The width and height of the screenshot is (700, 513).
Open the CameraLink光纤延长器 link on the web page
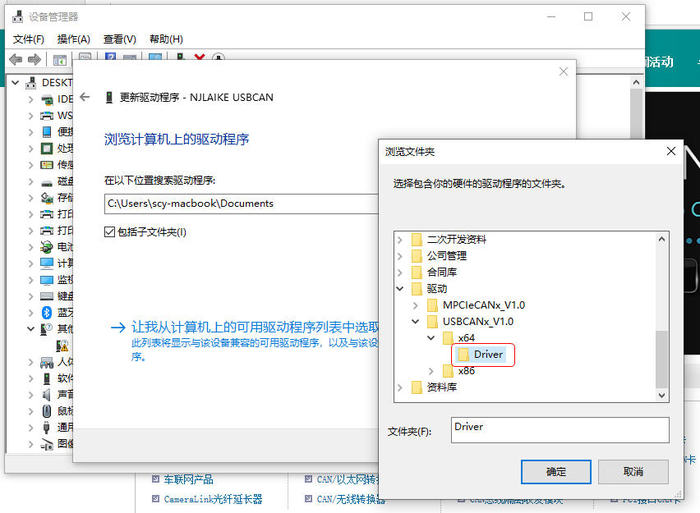(212, 499)
